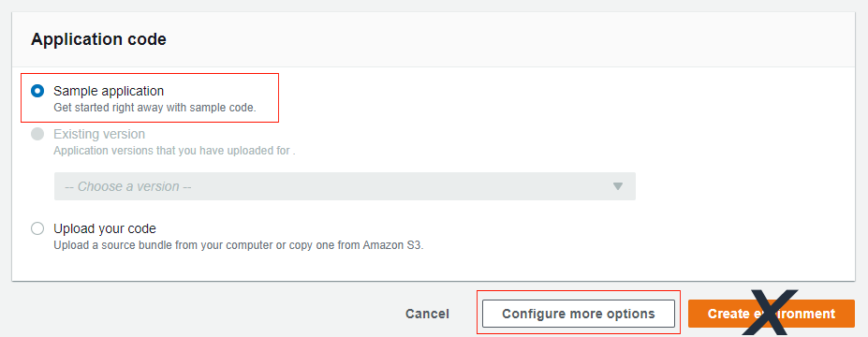This screenshot has height=337, width=868.
Task: Click the 'Get started right away' description
Action: (x=155, y=108)
